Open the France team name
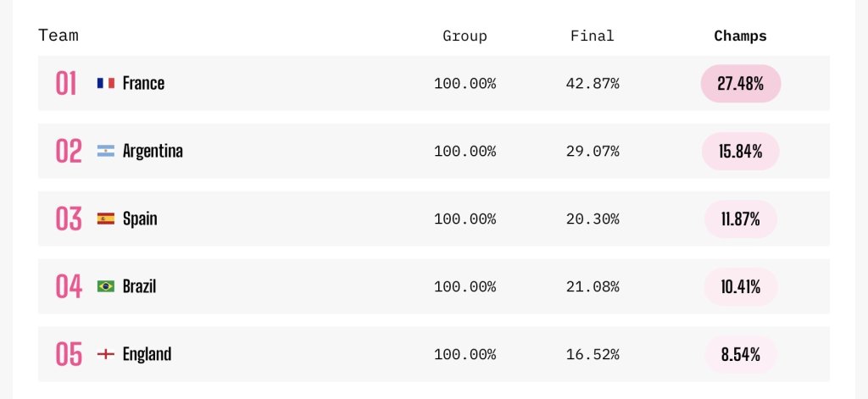 point(143,83)
